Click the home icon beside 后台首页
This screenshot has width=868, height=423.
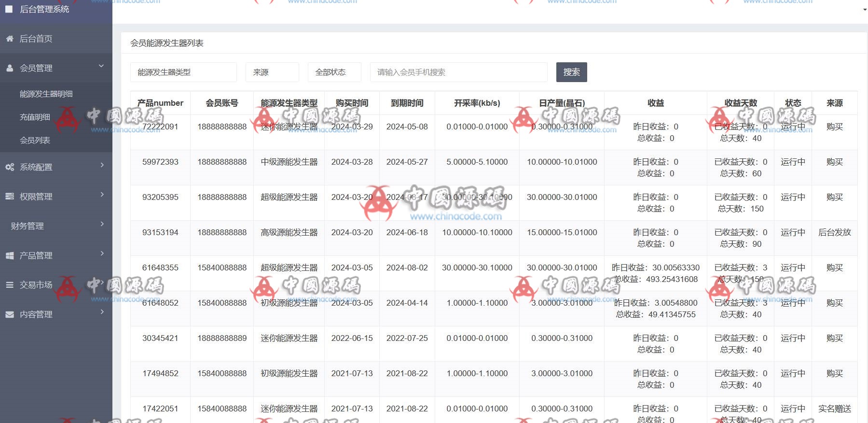[x=10, y=39]
